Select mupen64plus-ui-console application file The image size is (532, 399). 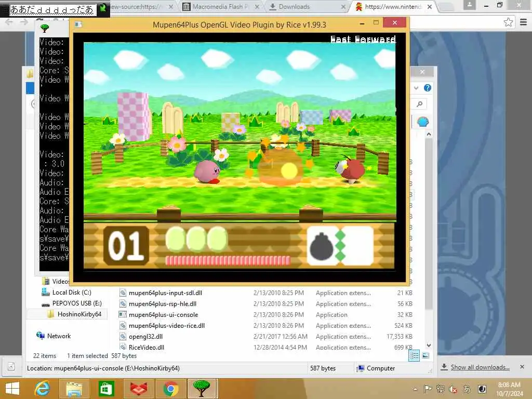click(x=163, y=314)
